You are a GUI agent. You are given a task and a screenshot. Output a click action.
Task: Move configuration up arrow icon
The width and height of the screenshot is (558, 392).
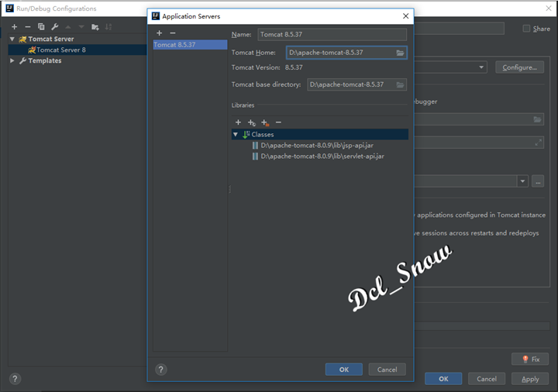tap(68, 26)
